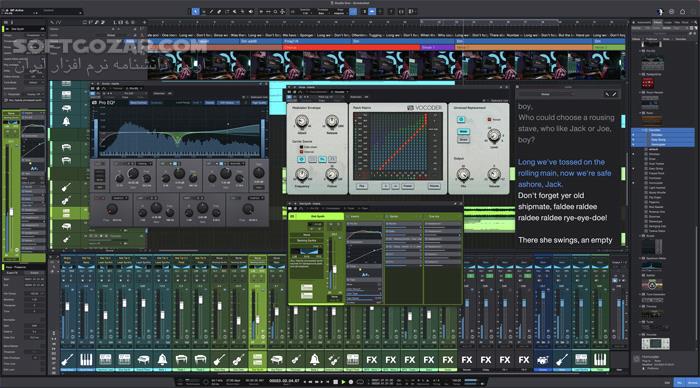The height and width of the screenshot is (388, 700).
Task: Click the rightmost icon of the top-right trio
Action: [683, 12]
